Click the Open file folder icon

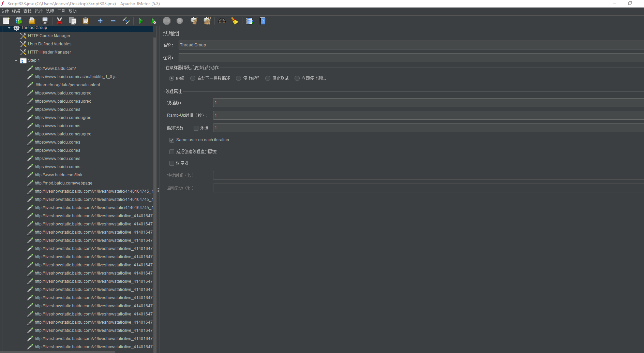[32, 21]
